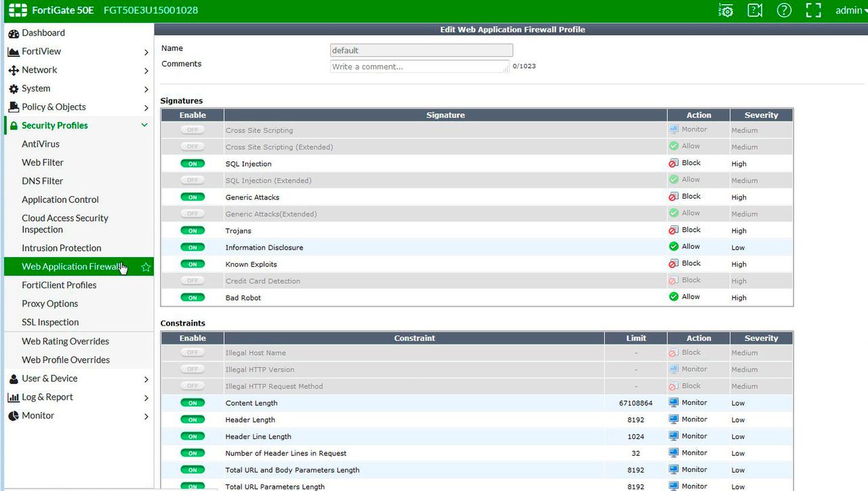
Task: Click Allow icon for Bad Robot
Action: click(x=673, y=297)
